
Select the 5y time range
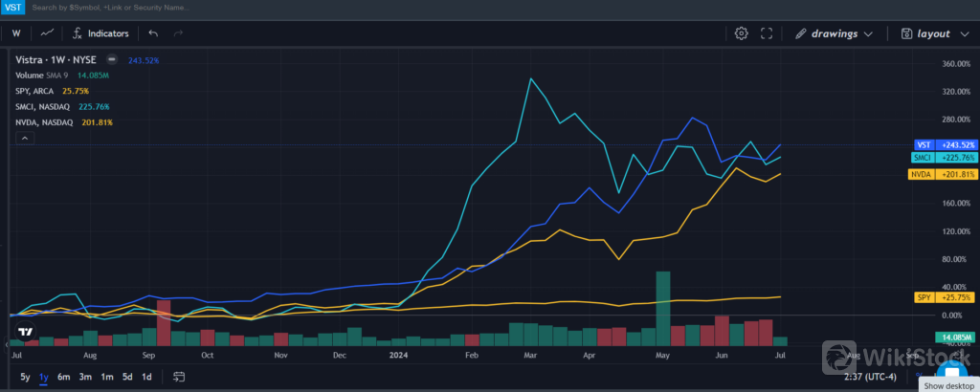coord(23,377)
